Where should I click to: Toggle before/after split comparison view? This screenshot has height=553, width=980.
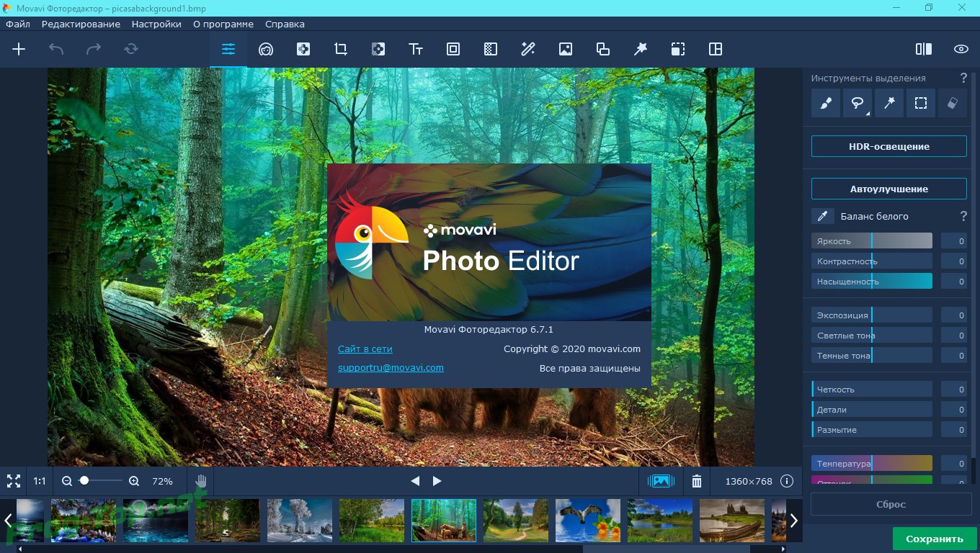[x=923, y=49]
